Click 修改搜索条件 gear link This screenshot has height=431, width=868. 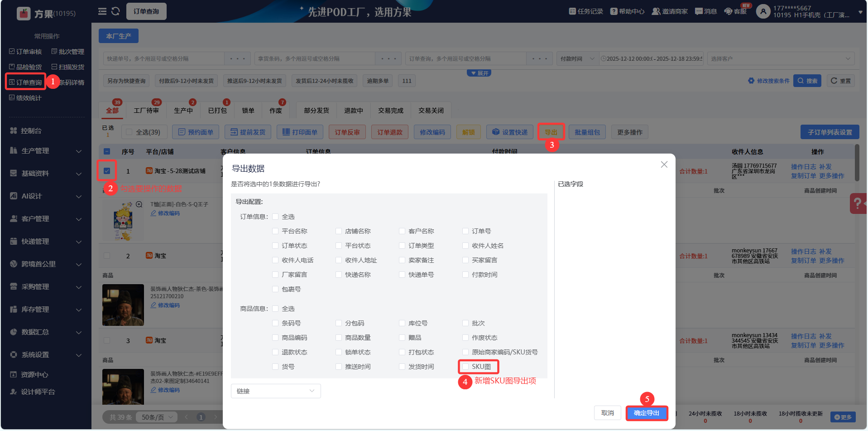769,81
